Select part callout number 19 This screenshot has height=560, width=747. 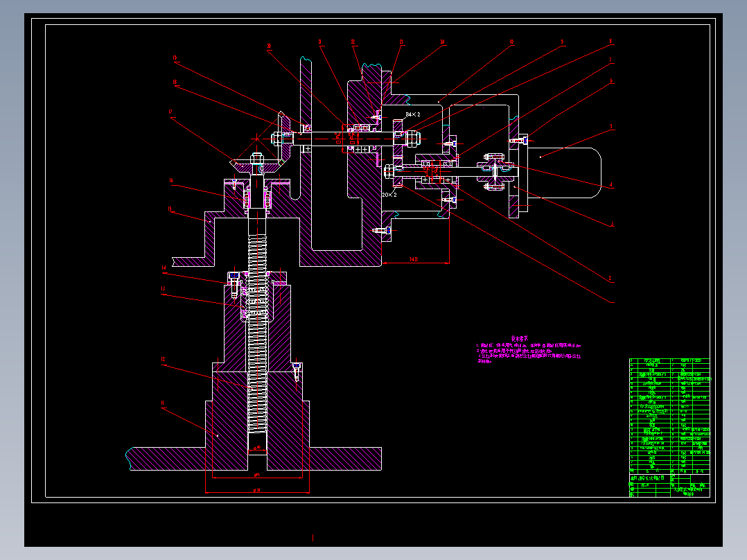pyautogui.click(x=175, y=58)
